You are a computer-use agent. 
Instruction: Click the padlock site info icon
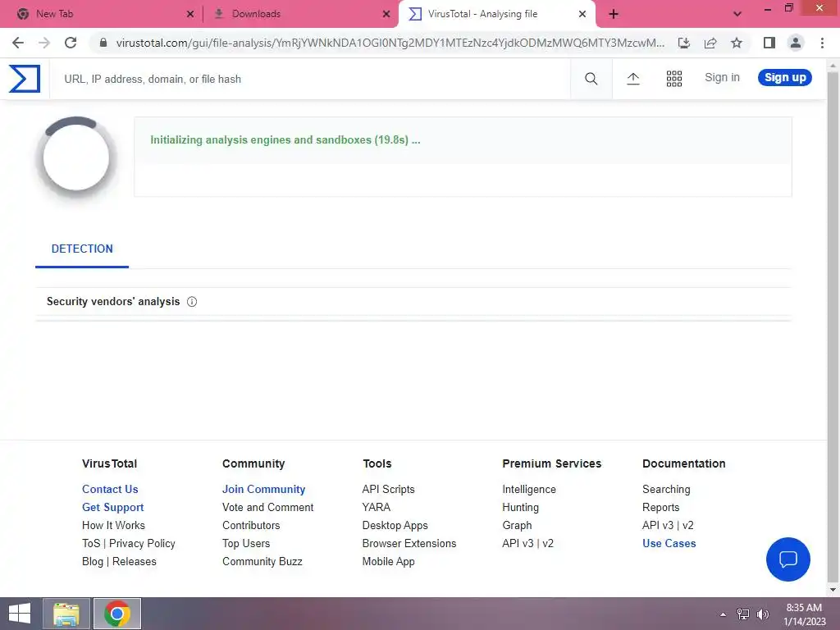[103, 43]
